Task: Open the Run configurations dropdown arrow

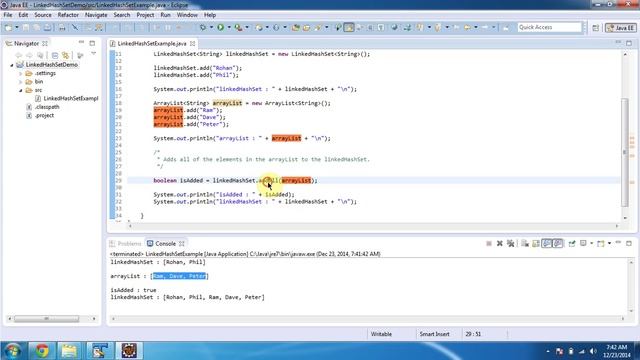Action: click(x=229, y=27)
